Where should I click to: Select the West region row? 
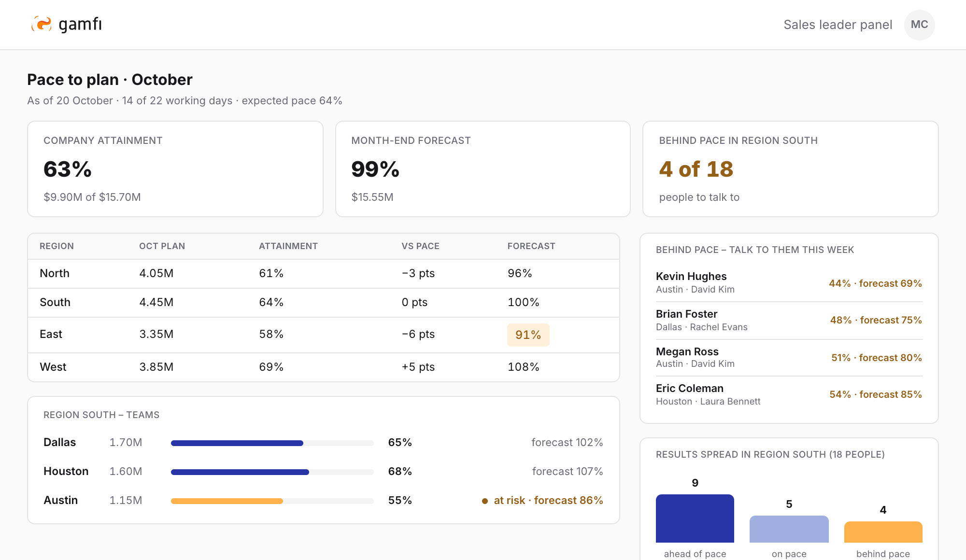[x=324, y=367]
